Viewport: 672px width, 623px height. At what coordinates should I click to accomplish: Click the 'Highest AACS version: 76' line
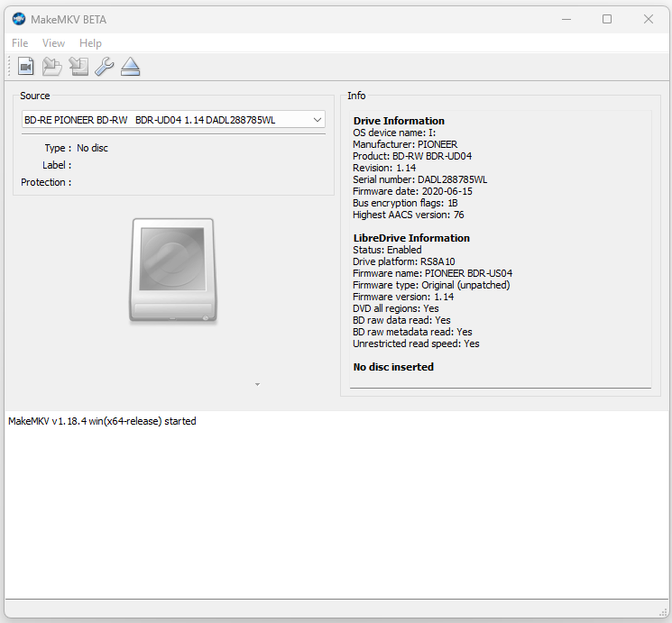[x=409, y=215]
